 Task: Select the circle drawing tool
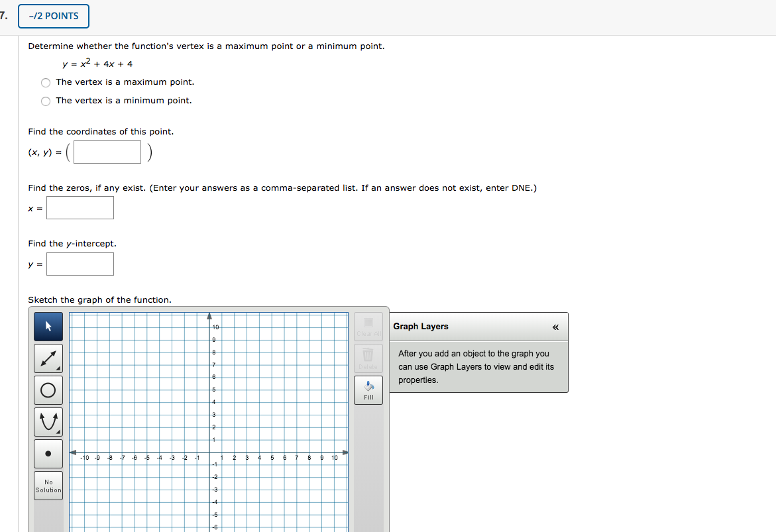pyautogui.click(x=48, y=390)
